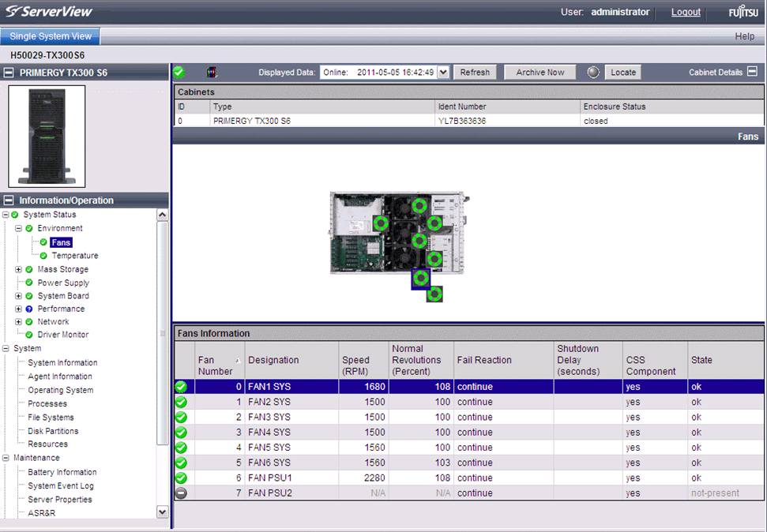Select Temperature in the tree

click(x=75, y=256)
